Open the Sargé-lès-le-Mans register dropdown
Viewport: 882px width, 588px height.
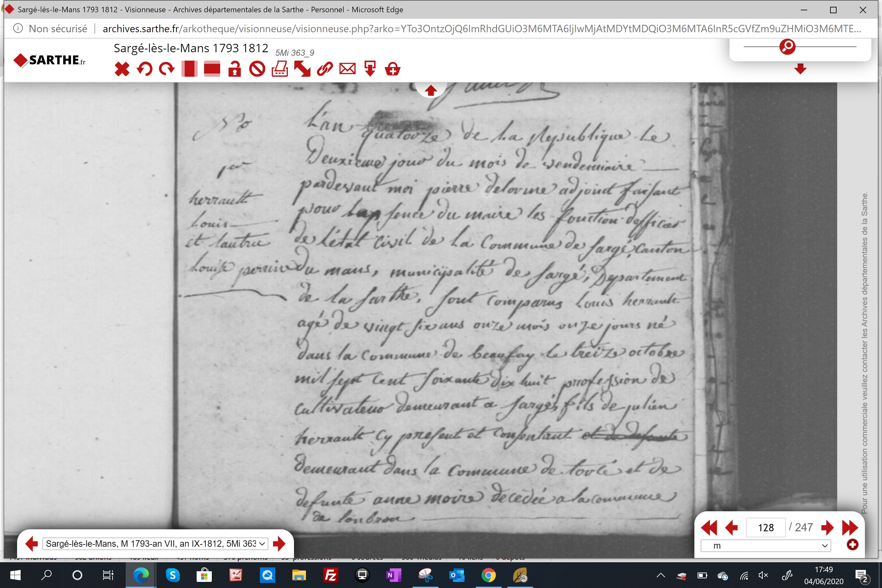click(155, 544)
